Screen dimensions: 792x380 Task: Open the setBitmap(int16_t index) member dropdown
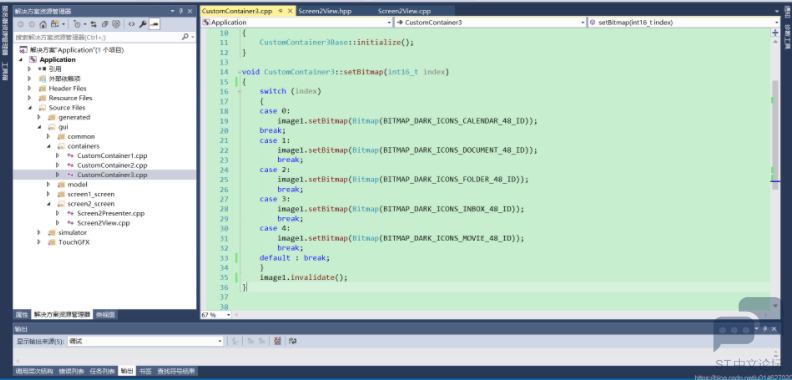tap(777, 22)
